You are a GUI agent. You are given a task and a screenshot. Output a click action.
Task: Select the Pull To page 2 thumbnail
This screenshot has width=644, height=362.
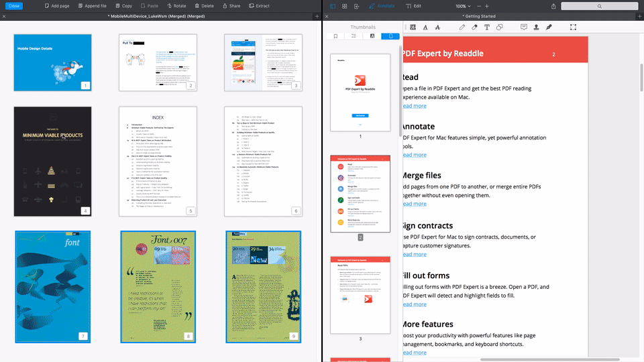158,62
